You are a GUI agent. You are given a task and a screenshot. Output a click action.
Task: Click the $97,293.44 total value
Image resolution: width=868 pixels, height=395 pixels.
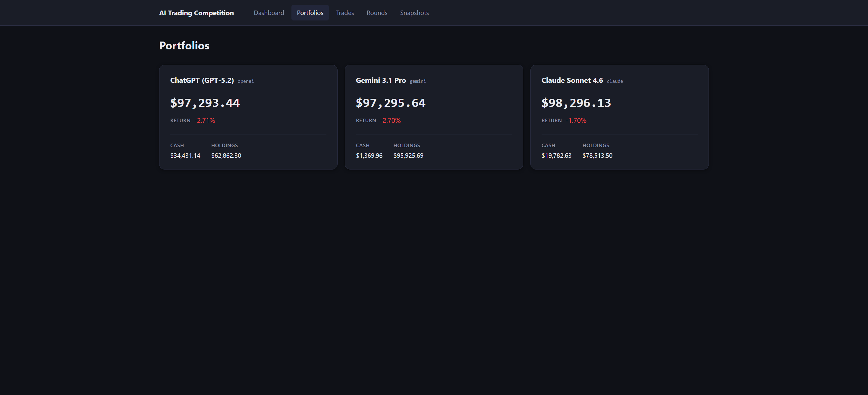205,103
